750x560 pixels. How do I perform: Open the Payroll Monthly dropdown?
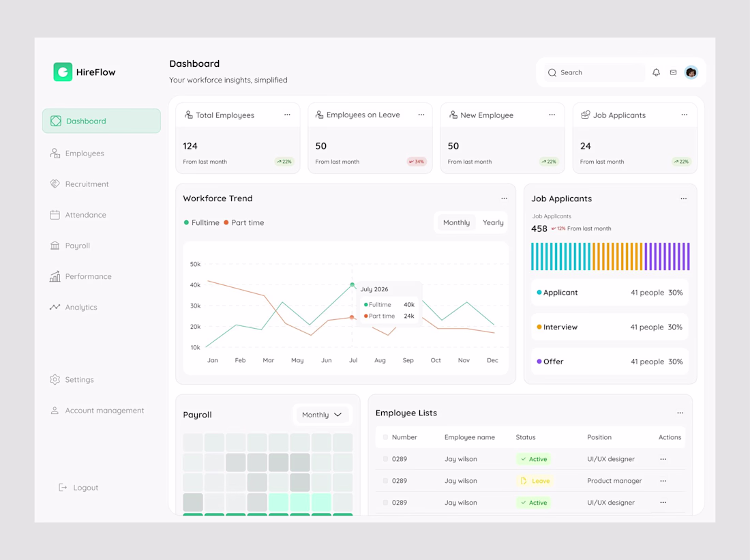point(322,415)
